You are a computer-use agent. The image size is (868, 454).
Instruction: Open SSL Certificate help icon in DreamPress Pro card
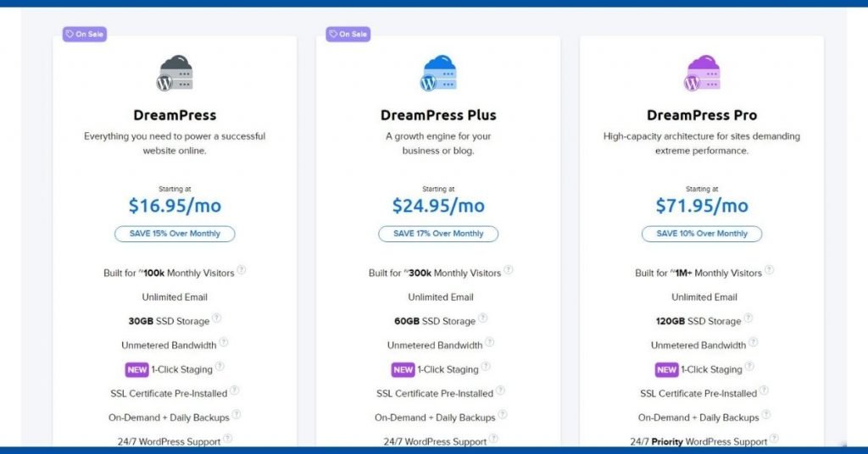764,391
